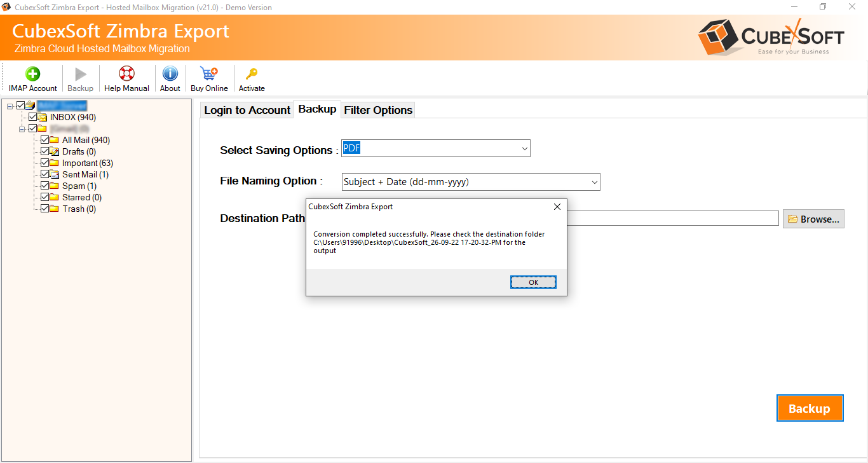This screenshot has height=463, width=868.
Task: Uncheck the INBOX (940) checkbox
Action: [x=33, y=117]
